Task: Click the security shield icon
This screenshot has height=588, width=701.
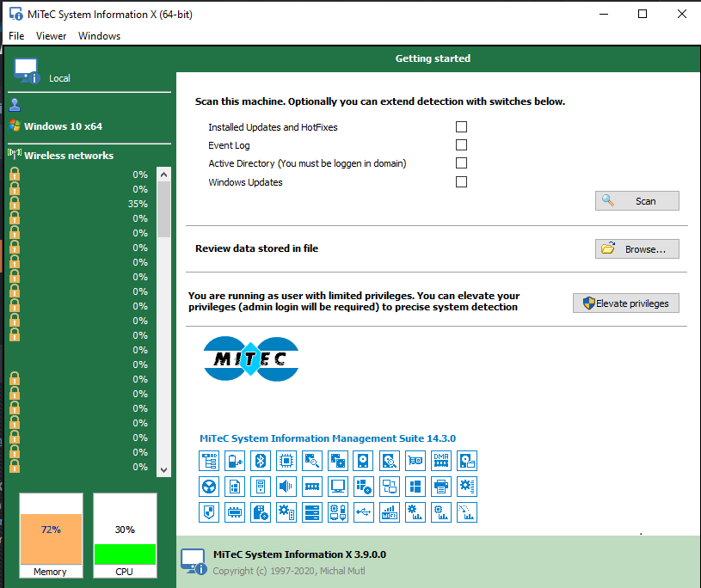Action: 209,512
